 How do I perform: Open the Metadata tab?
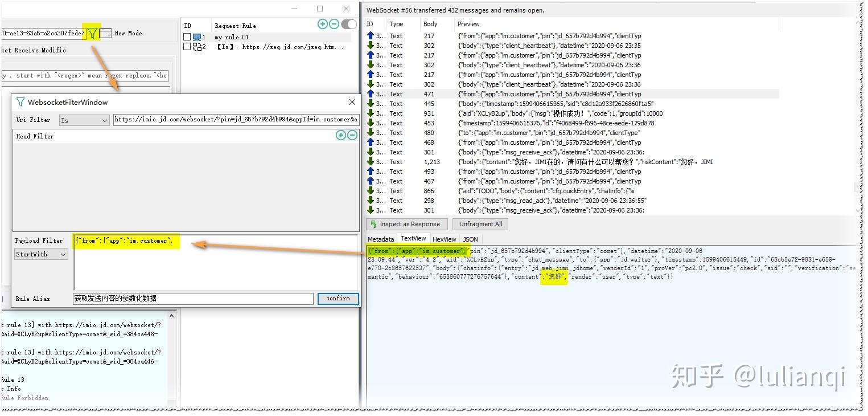tap(381, 239)
